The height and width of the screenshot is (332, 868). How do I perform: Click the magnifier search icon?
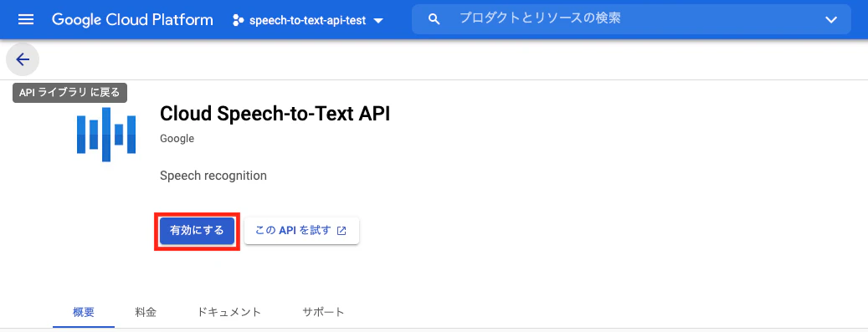[x=434, y=20]
